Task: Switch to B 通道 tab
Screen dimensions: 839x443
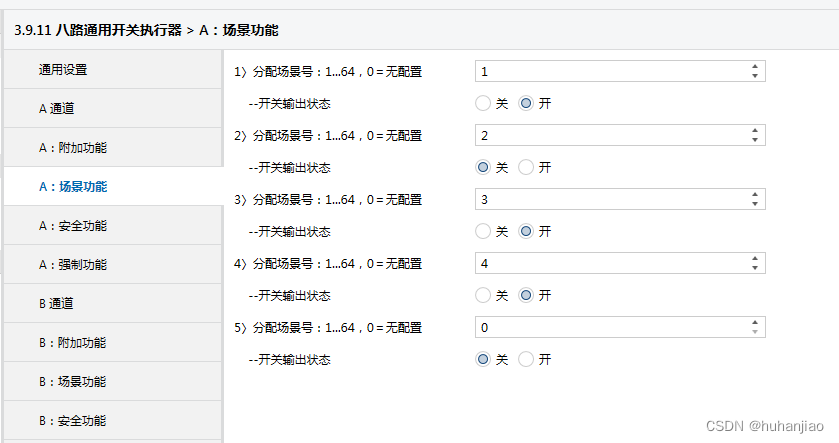Action: [x=112, y=303]
